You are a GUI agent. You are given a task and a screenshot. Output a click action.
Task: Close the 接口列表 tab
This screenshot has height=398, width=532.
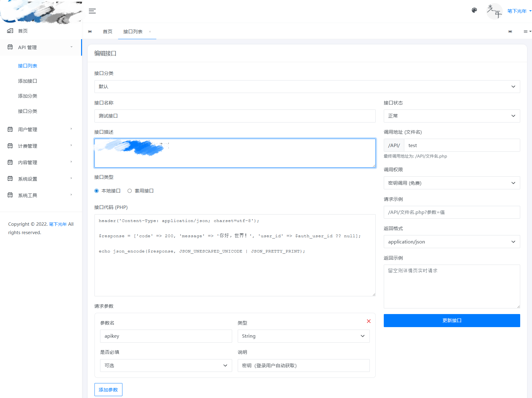coord(150,32)
